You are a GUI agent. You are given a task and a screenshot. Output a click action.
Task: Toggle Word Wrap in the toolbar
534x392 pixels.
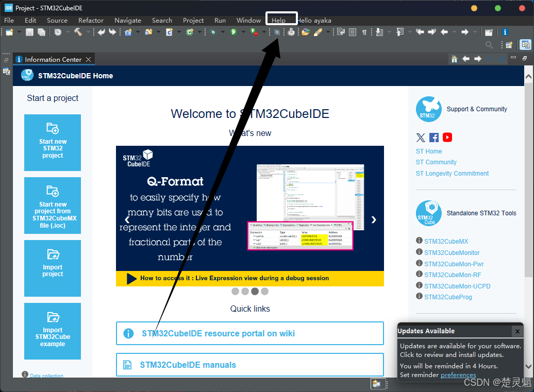click(x=341, y=32)
